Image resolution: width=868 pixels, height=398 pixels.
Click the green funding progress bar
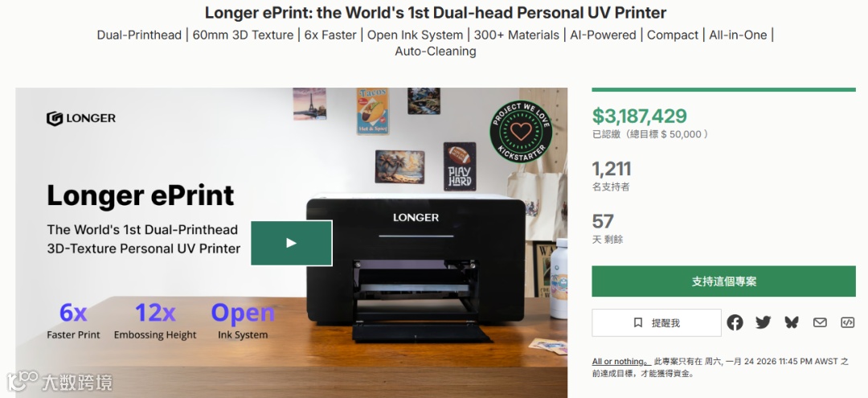(x=723, y=90)
